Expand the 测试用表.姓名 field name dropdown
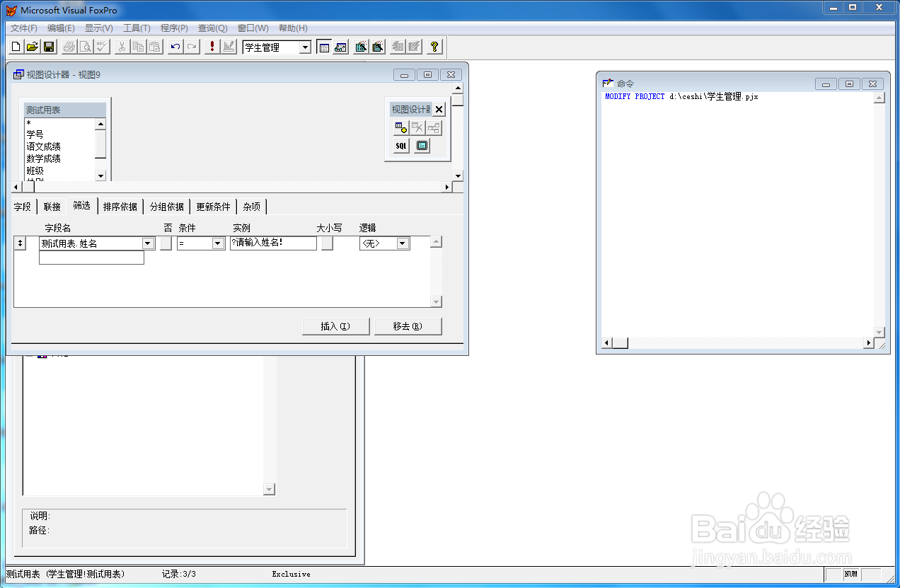The height and width of the screenshot is (588, 900). 148,243
